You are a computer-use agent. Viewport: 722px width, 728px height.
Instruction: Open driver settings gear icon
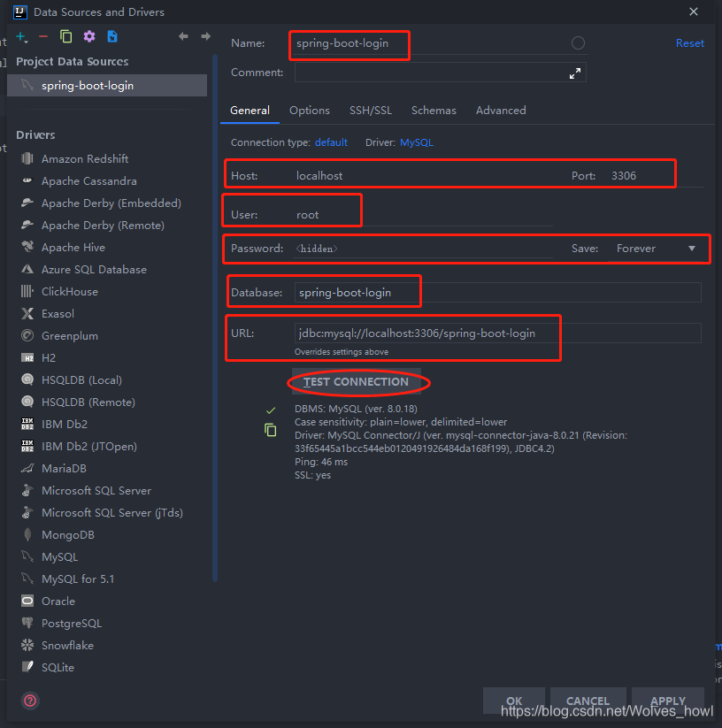pos(89,36)
